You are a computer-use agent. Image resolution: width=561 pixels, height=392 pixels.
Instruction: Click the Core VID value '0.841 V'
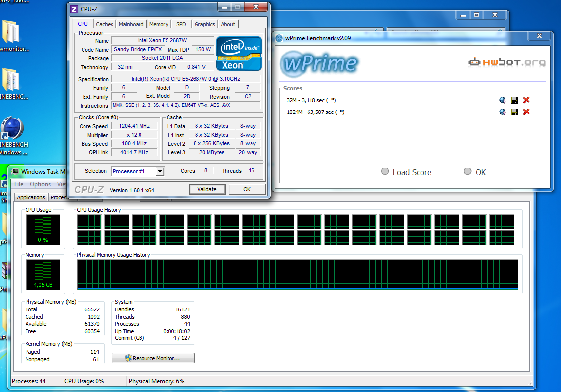click(196, 67)
